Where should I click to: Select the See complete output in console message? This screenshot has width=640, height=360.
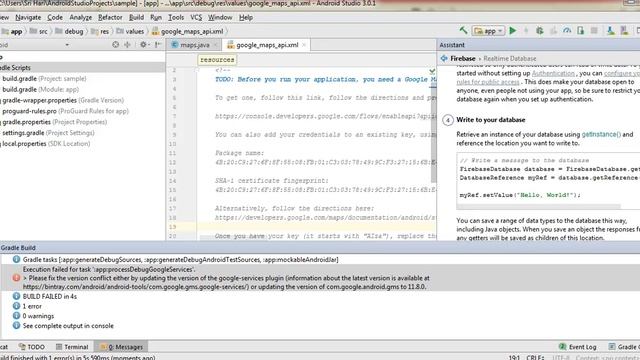68,326
